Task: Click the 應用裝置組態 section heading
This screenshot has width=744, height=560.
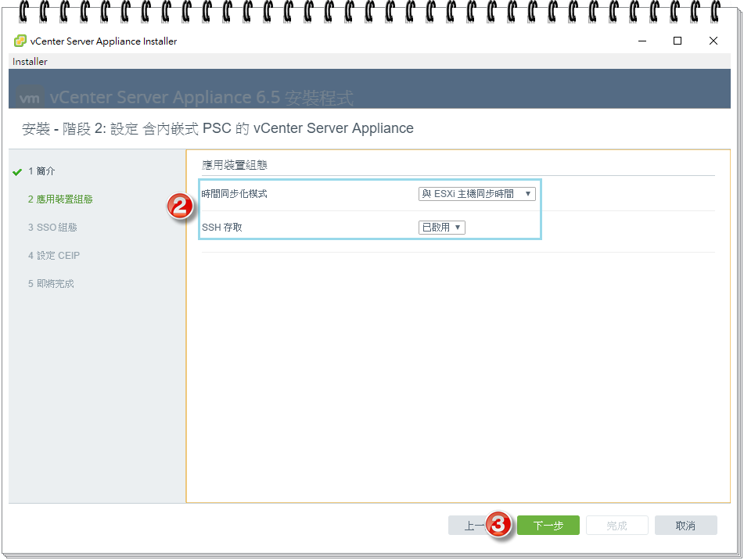Action: [235, 165]
